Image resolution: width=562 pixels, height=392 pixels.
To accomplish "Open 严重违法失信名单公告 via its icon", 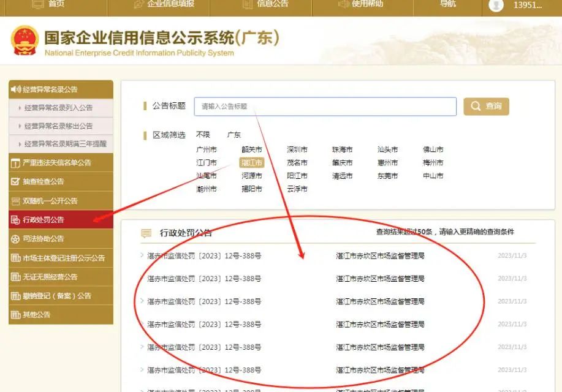I will [x=15, y=163].
